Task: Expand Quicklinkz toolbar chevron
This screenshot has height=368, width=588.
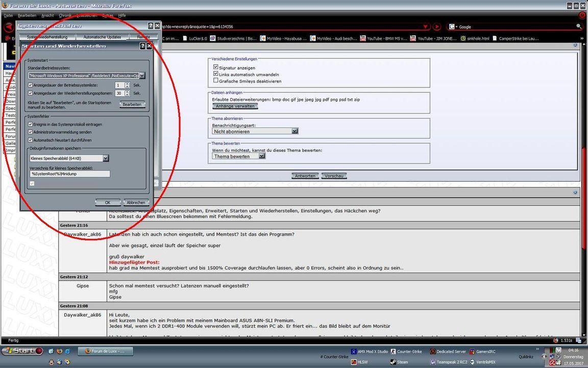Action: (537, 349)
